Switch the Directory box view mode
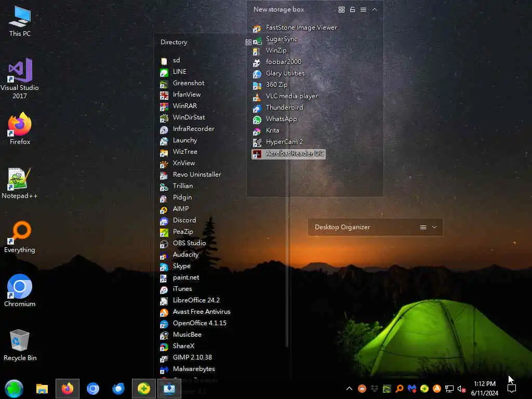The height and width of the screenshot is (399, 532). click(248, 42)
